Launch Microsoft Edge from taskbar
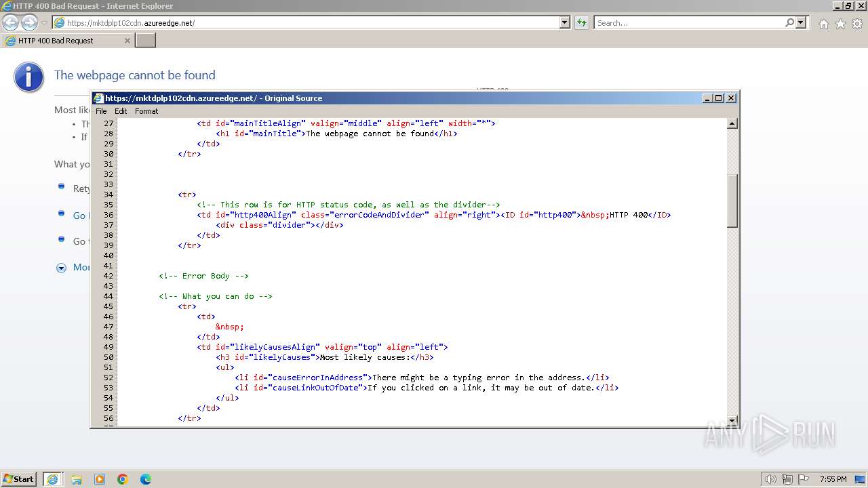The width and height of the screenshot is (868, 488). (146, 479)
